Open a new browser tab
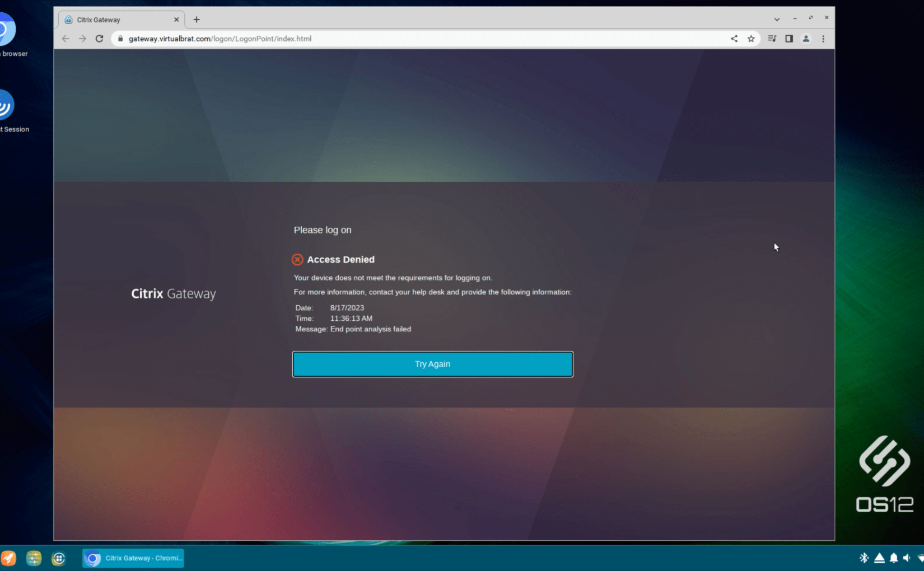Viewport: 924px width, 571px height. tap(197, 20)
